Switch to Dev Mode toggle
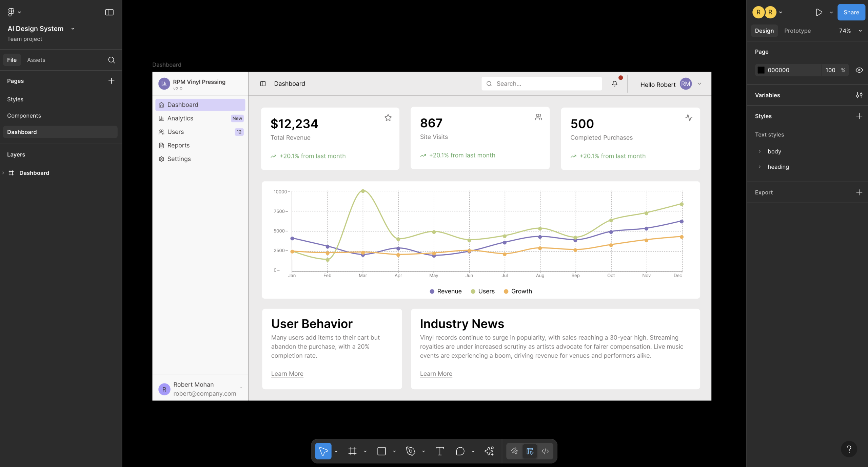Screen dimensions: 868x467 tap(545, 451)
